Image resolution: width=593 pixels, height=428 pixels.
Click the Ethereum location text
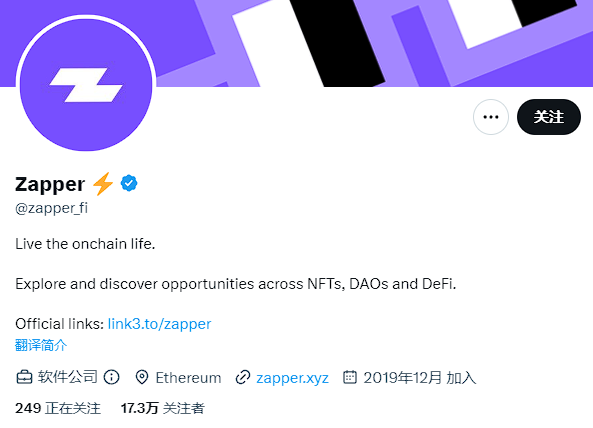(x=188, y=378)
